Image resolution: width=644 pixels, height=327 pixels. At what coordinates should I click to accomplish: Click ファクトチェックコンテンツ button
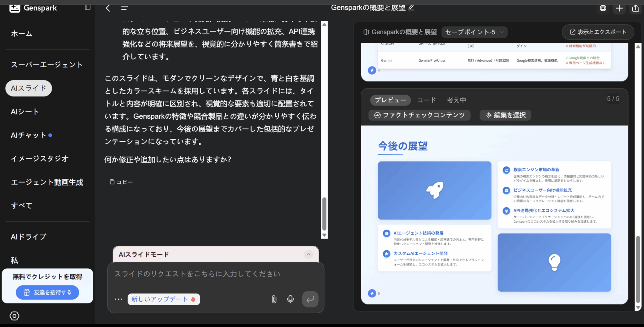point(419,115)
